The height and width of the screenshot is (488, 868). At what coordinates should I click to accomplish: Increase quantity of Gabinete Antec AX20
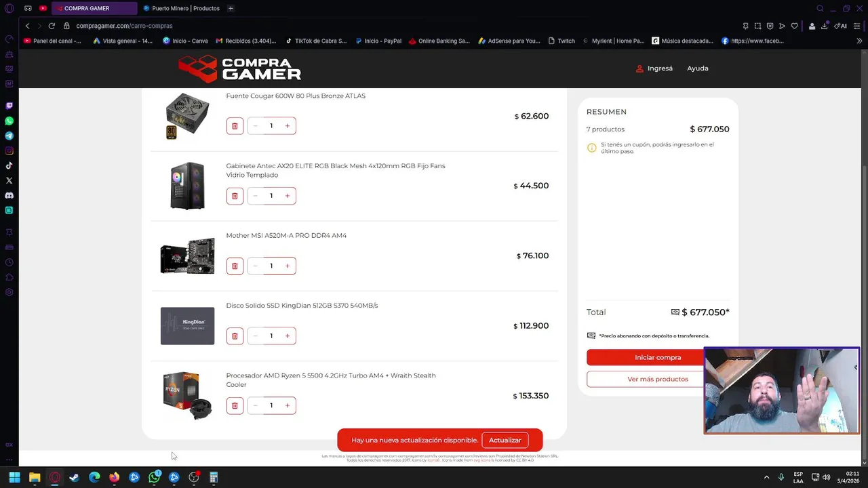(x=288, y=196)
